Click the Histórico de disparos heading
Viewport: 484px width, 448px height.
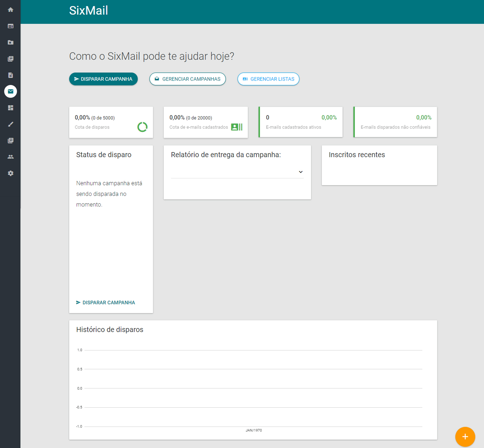[x=110, y=330]
